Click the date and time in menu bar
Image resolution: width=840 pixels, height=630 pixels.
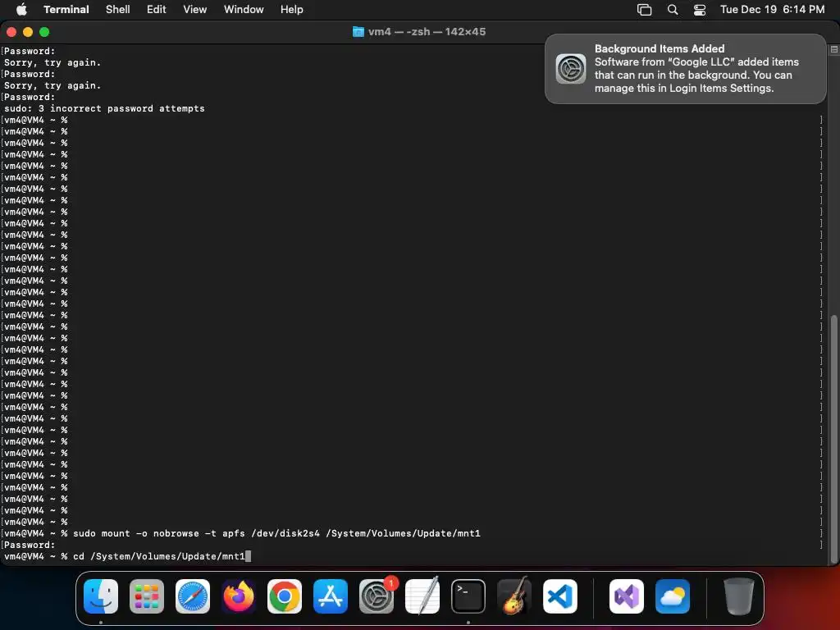tap(772, 9)
